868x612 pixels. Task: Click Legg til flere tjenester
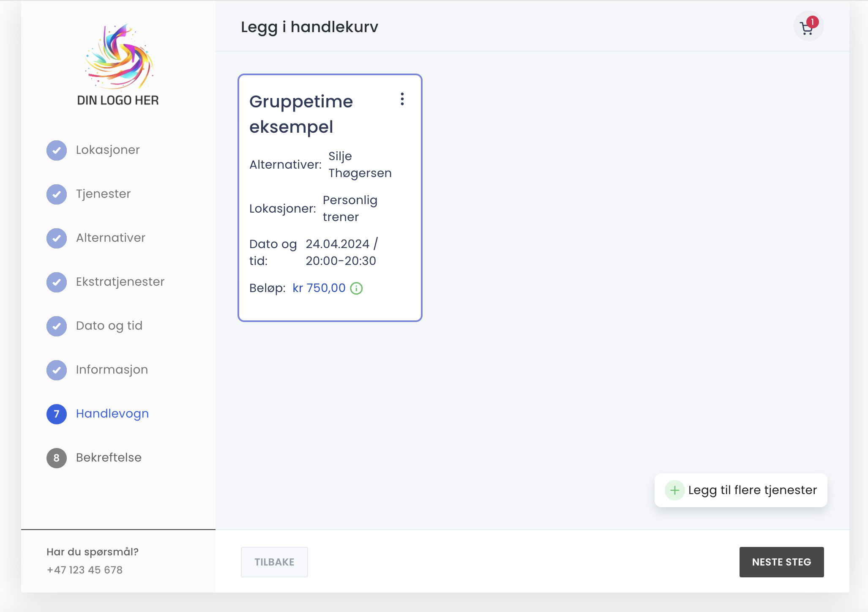click(x=752, y=490)
